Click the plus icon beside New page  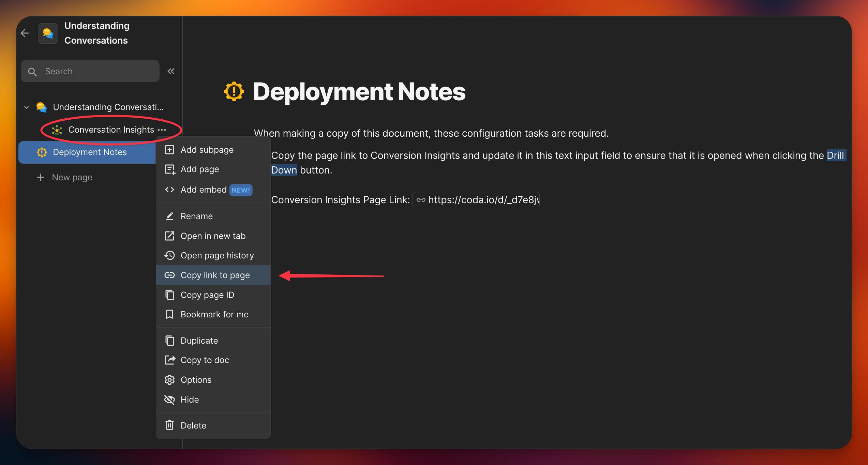[41, 177]
